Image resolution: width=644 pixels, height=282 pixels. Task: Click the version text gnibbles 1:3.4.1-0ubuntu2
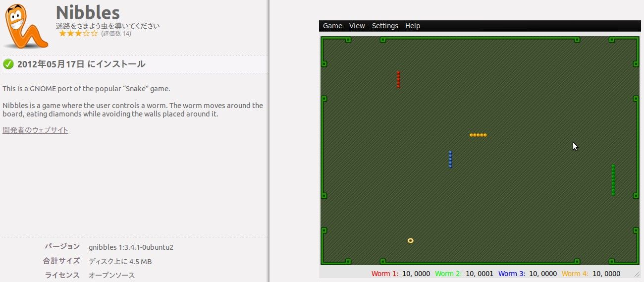click(131, 247)
